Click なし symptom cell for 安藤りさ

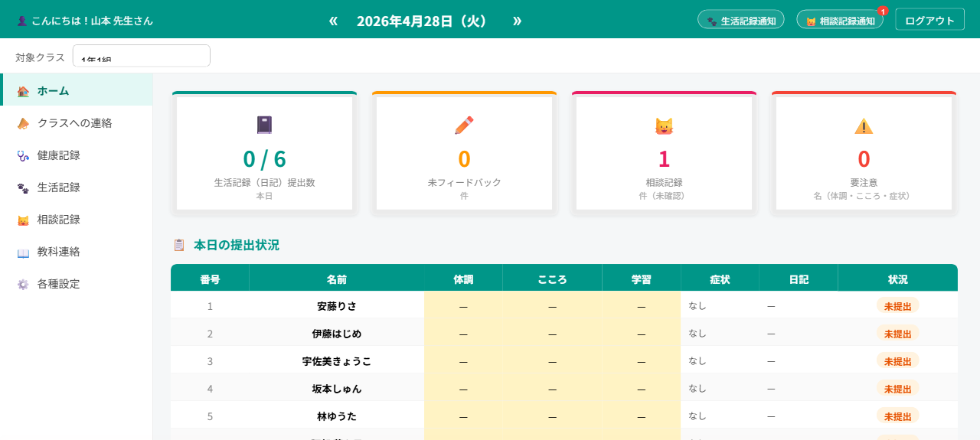[720, 305]
